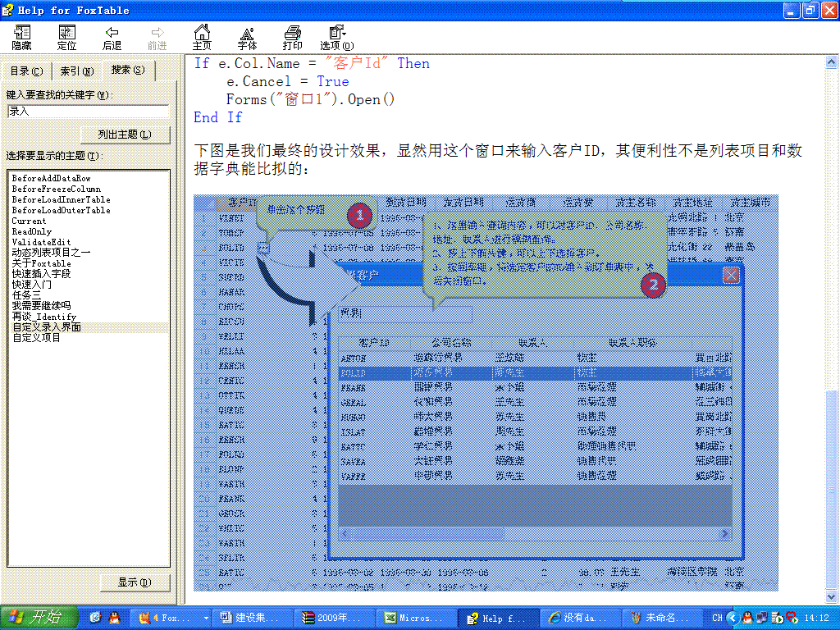Select topic 动态列表项目之一
This screenshot has width=840, height=630.
pyautogui.click(x=51, y=253)
